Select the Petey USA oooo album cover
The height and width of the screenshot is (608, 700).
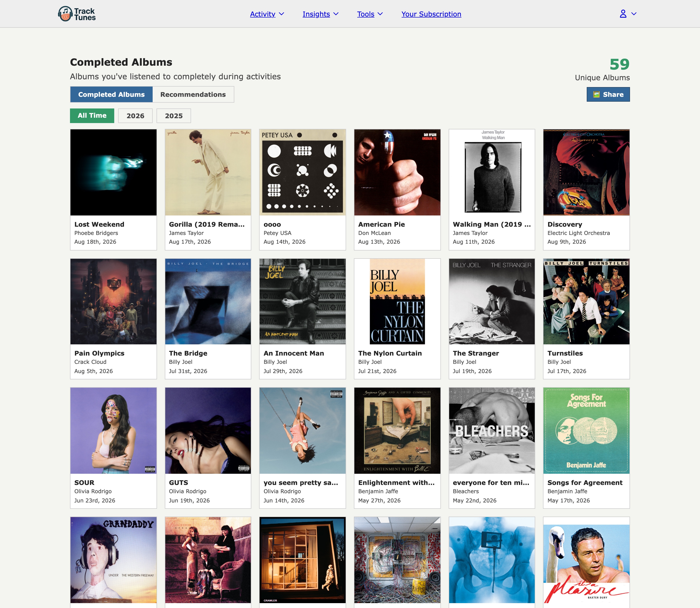(x=303, y=172)
